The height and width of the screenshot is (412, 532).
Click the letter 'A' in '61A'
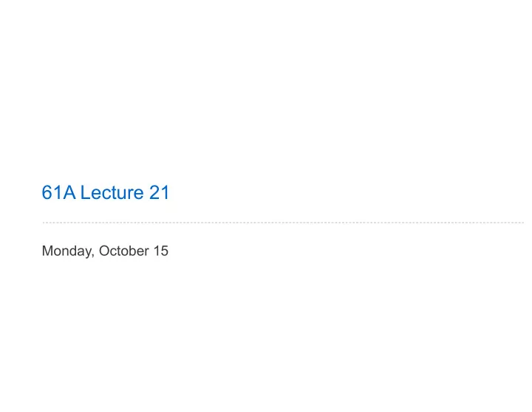[x=69, y=192]
